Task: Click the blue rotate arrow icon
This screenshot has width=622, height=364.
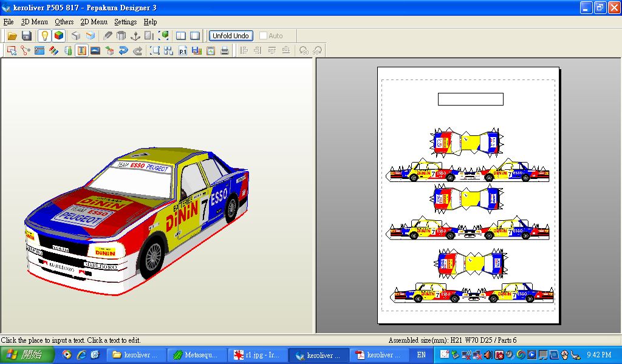Action: coord(123,51)
